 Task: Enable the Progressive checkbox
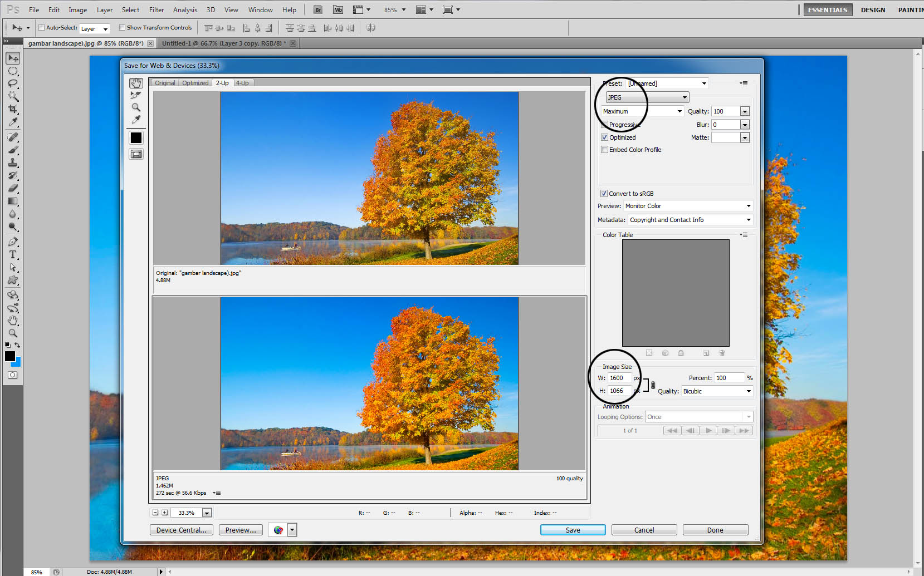coord(604,124)
